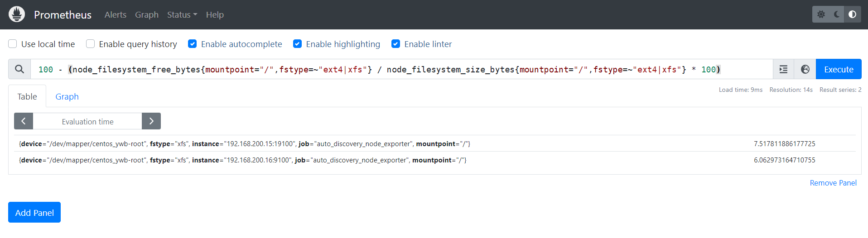Disable the Enable highlighting checkbox
Screen dimensions: 868x238
coord(298,44)
